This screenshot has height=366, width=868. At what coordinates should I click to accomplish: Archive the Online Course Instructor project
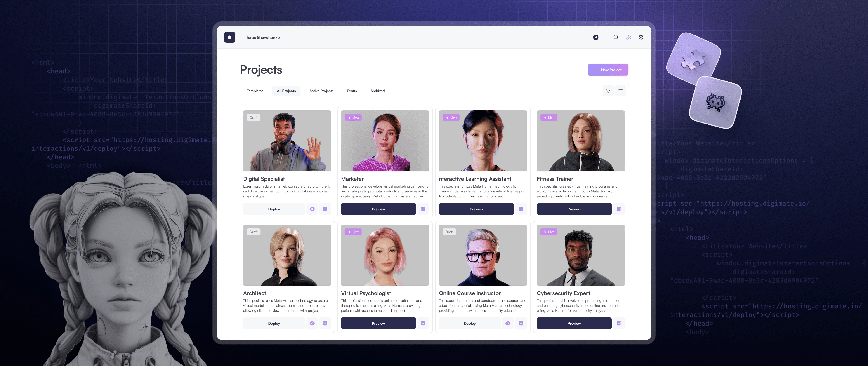(x=521, y=323)
